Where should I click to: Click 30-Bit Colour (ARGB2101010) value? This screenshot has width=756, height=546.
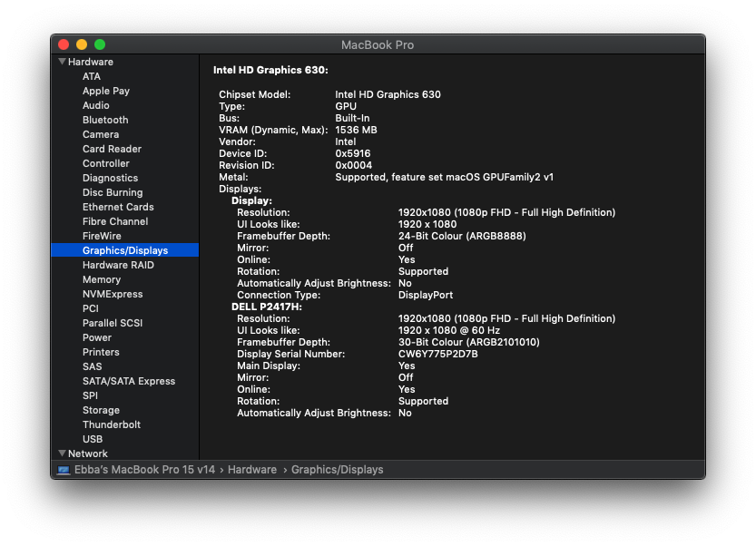coord(468,342)
